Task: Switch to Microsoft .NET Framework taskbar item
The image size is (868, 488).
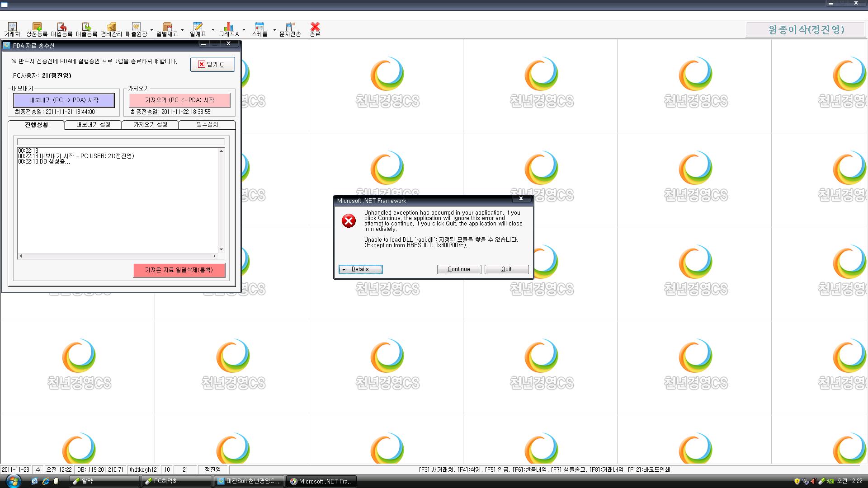Action: tap(321, 481)
